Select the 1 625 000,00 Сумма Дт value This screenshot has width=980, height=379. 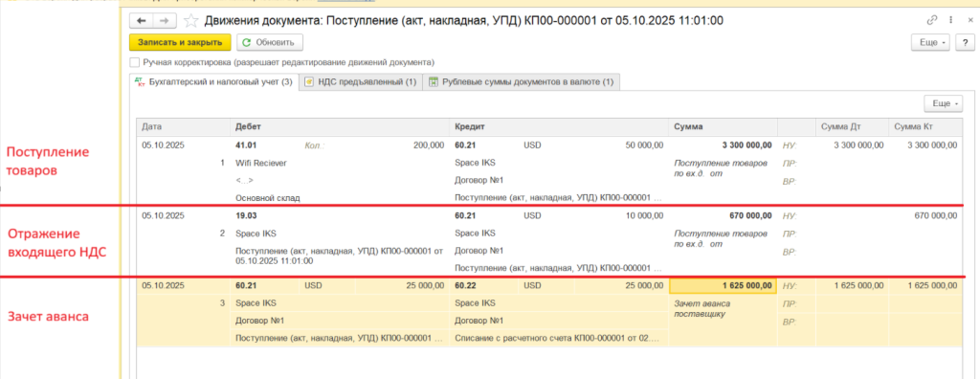pos(858,286)
